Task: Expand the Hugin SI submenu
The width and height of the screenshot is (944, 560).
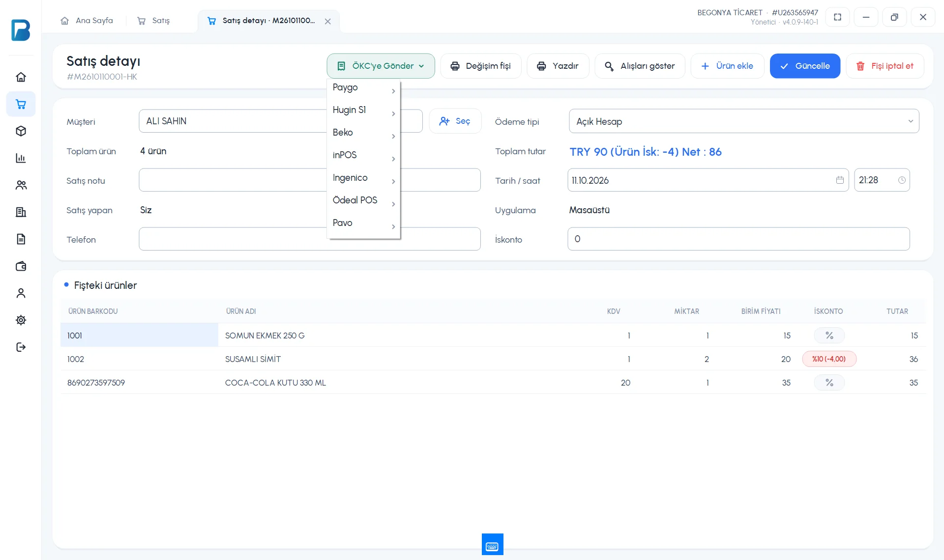Action: point(364,111)
